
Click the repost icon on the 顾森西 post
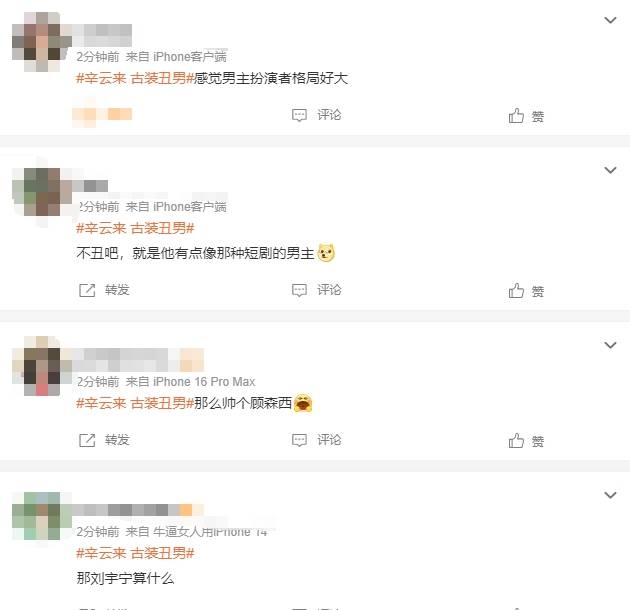coord(87,440)
